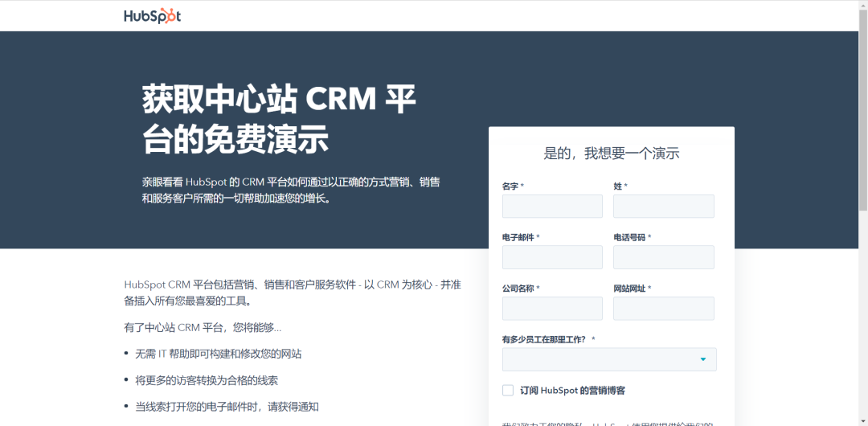The height and width of the screenshot is (426, 868).
Task: Click bullet 当线索打开您的电子邮件时，请获得通知
Action: (227, 407)
